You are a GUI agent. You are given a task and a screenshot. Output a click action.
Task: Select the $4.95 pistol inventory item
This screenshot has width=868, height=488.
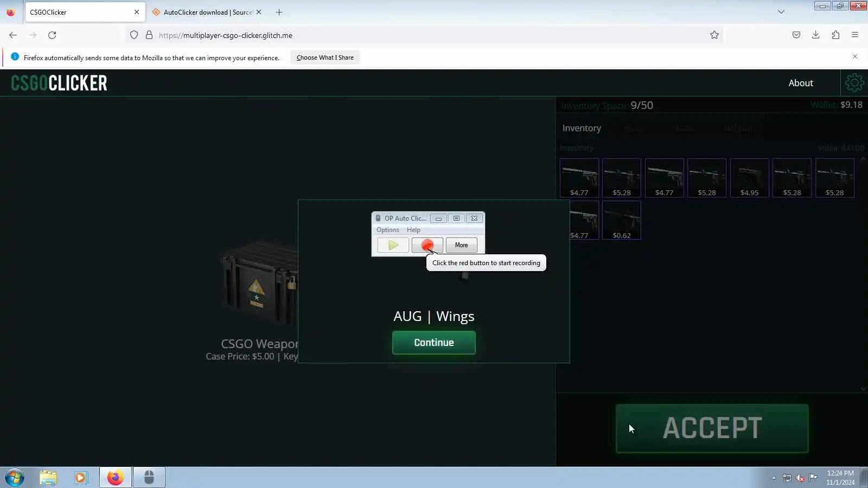749,178
